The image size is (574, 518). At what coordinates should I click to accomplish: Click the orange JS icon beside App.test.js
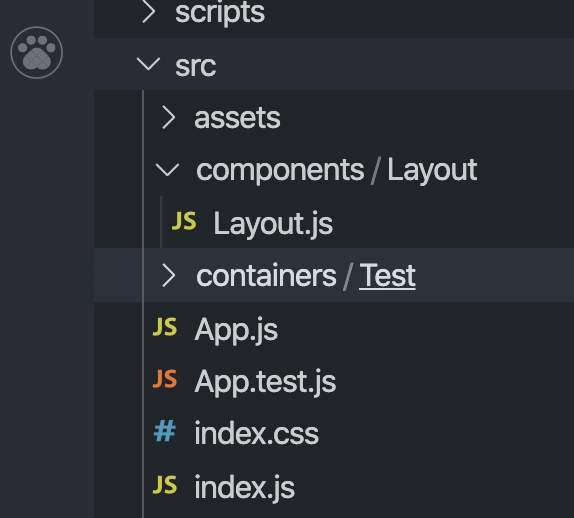point(165,379)
